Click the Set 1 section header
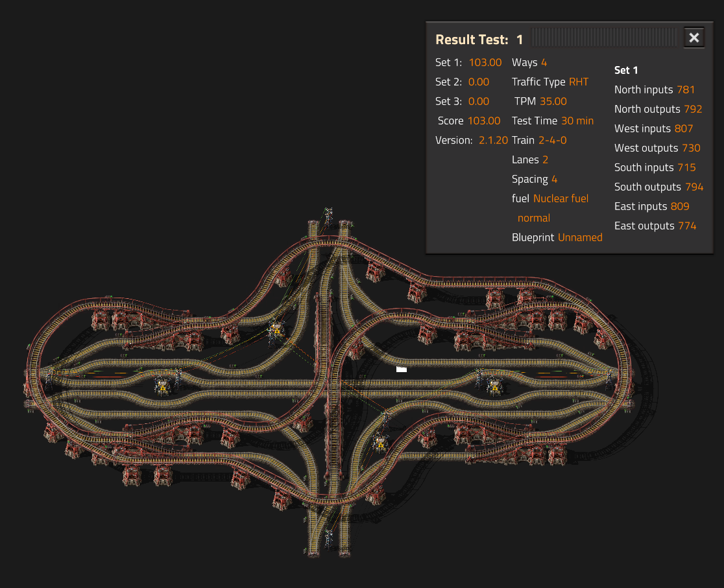 click(x=625, y=70)
